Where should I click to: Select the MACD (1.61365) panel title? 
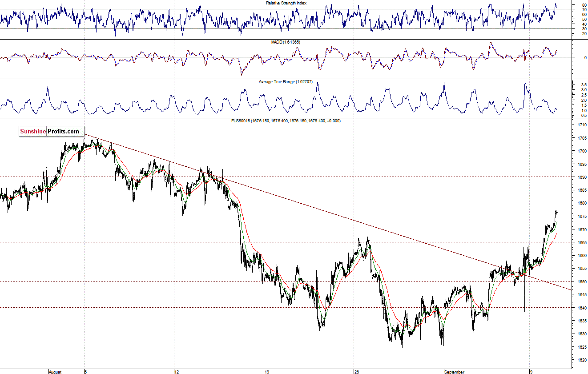[286, 42]
